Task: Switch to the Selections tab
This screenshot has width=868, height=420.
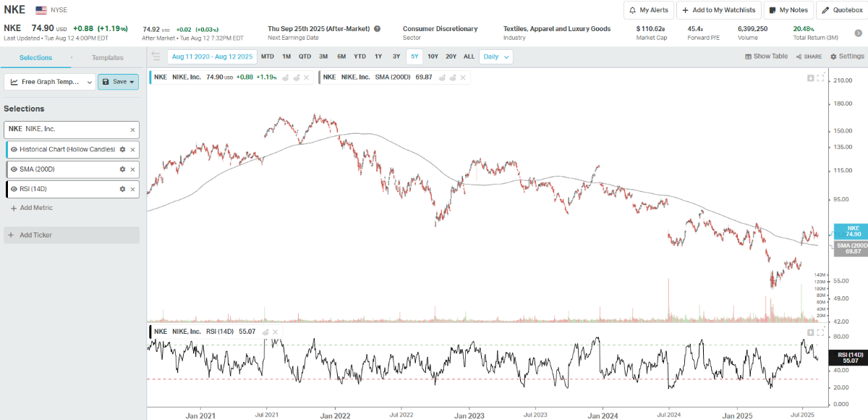Action: (x=35, y=57)
